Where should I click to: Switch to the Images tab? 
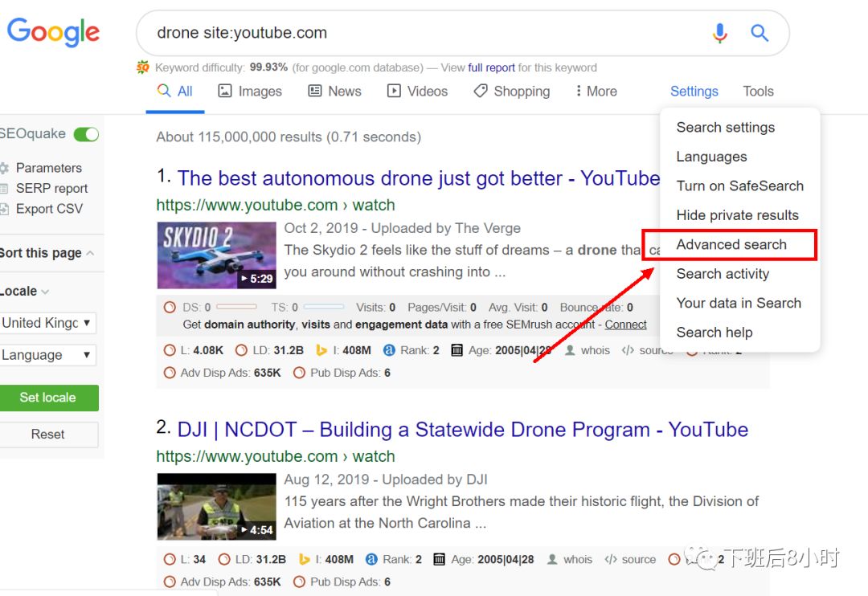(250, 91)
